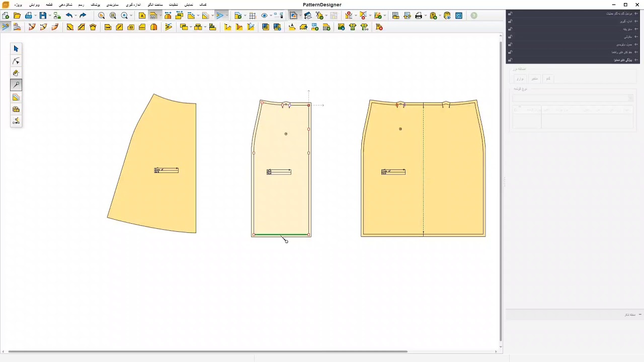
Task: Click the yellow 'A' text label icon
Action: pos(142,16)
